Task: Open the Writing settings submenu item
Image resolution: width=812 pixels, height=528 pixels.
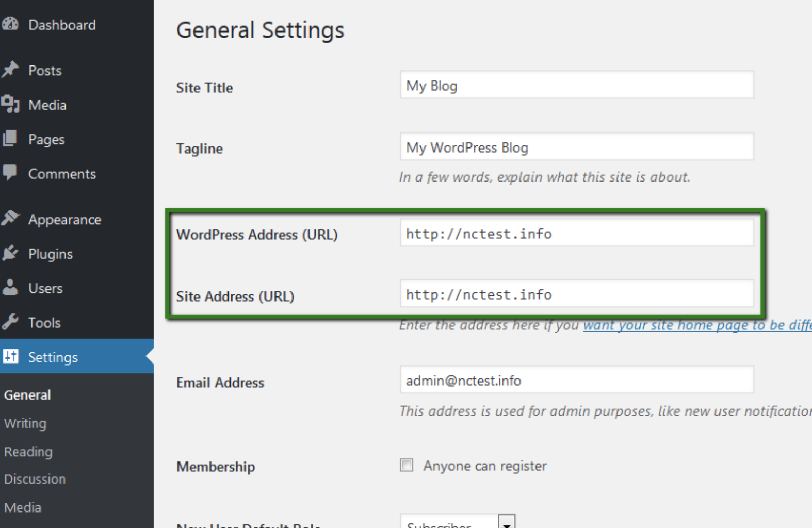Action: 25,423
